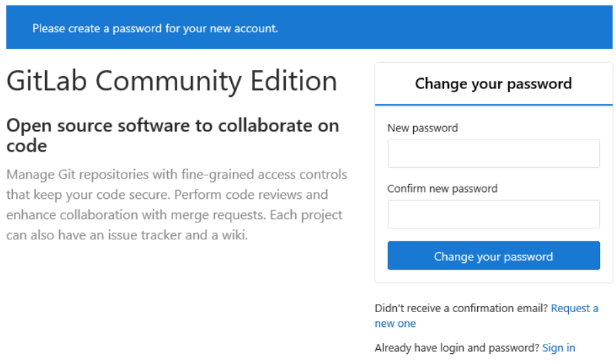Click the New password label
The width and height of the screenshot is (616, 364).
[x=423, y=128]
